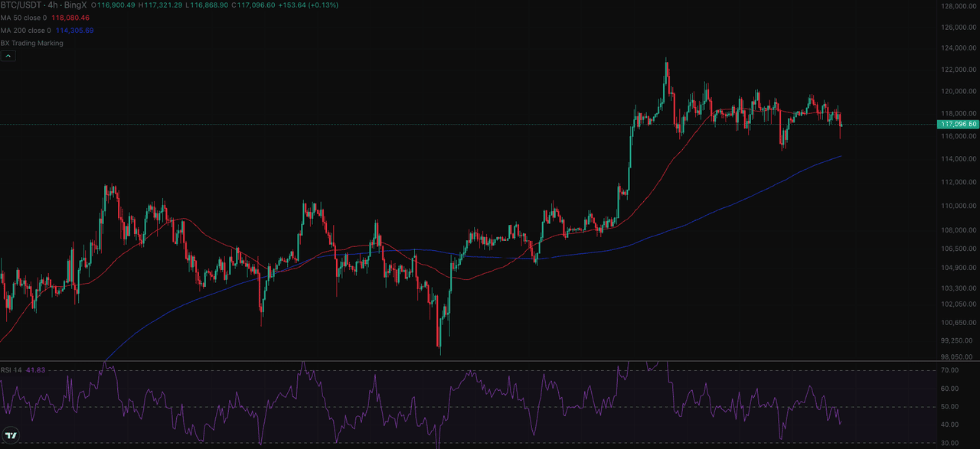Click the 104,900.00 price axis label
Screen dimensions: 980x449
(959, 268)
